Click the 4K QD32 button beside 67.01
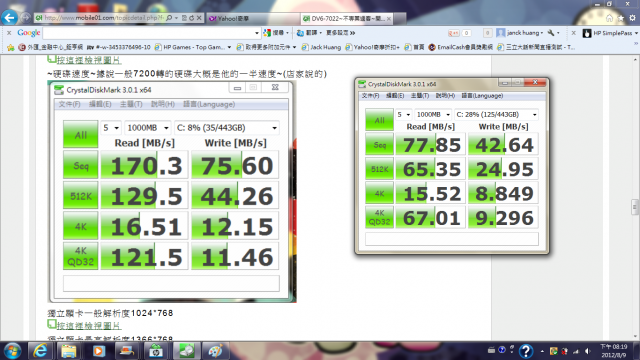The image size is (640, 360). [x=380, y=217]
